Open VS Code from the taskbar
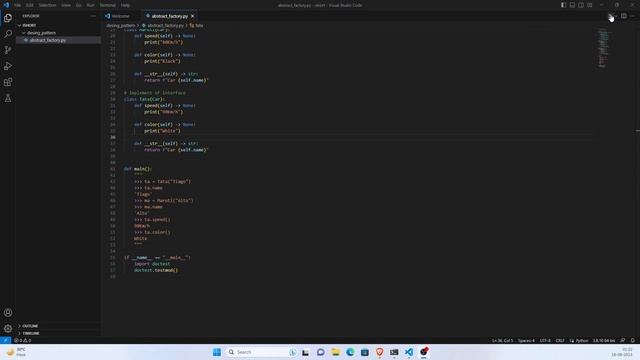The height and width of the screenshot is (360, 640). coord(409,352)
